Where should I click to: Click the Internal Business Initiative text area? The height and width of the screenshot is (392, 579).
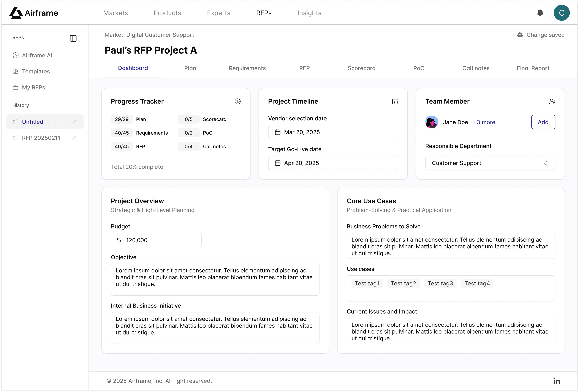click(x=215, y=328)
